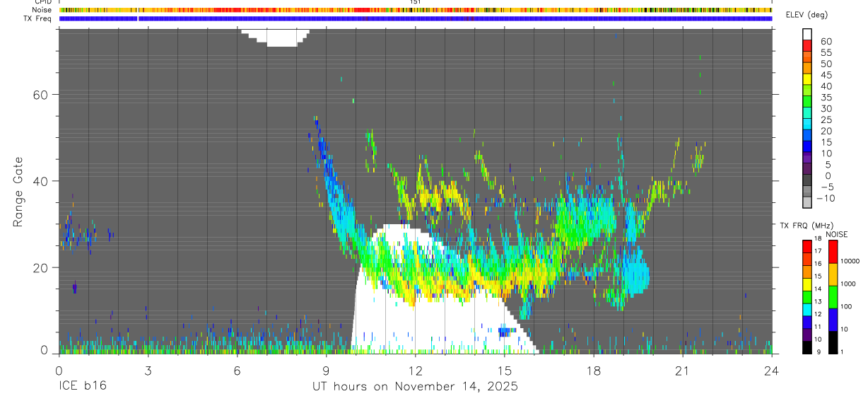
Task: Click the 'Range Gate' vertical axis title
Action: click(18, 191)
